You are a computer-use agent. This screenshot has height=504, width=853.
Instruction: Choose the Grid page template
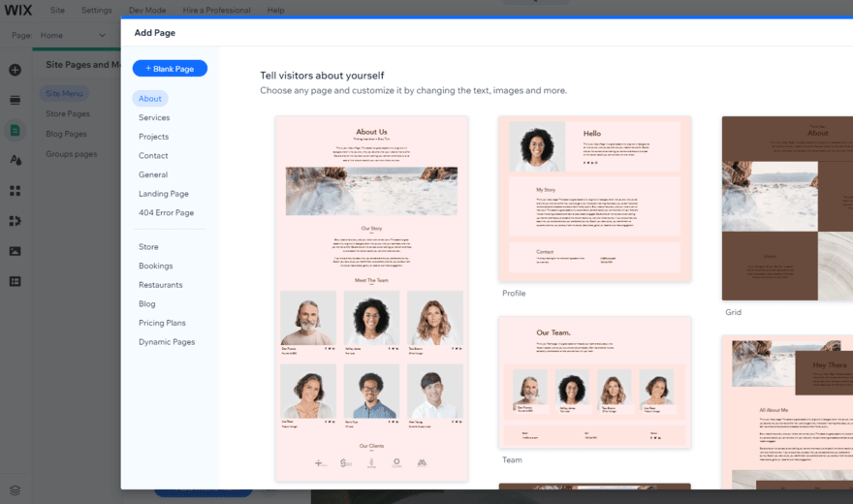(x=787, y=207)
